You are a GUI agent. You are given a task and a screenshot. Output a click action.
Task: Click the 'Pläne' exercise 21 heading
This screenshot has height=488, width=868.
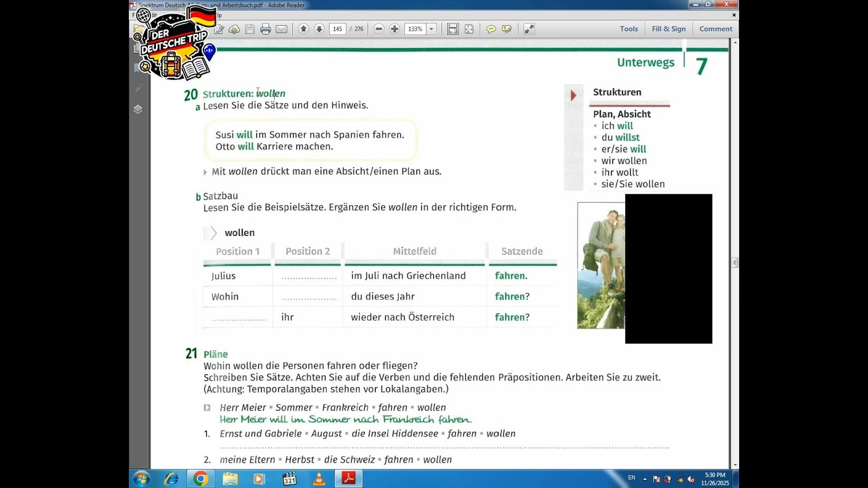pos(216,354)
